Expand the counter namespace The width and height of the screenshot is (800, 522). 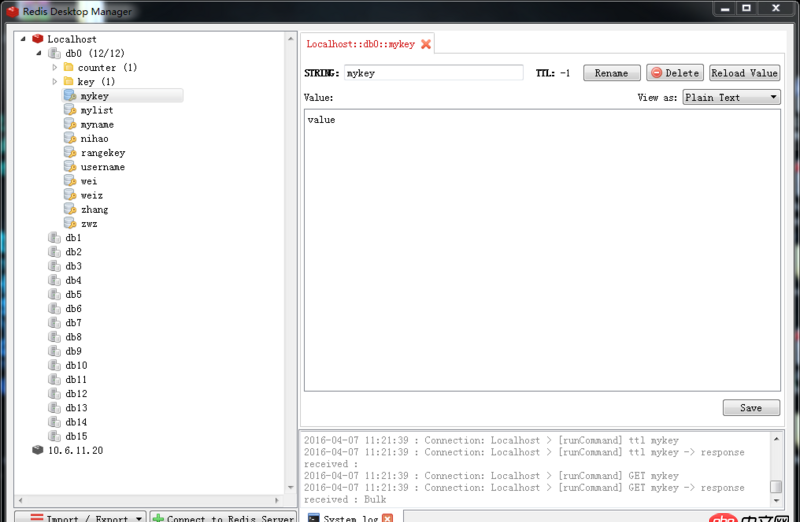[55, 67]
